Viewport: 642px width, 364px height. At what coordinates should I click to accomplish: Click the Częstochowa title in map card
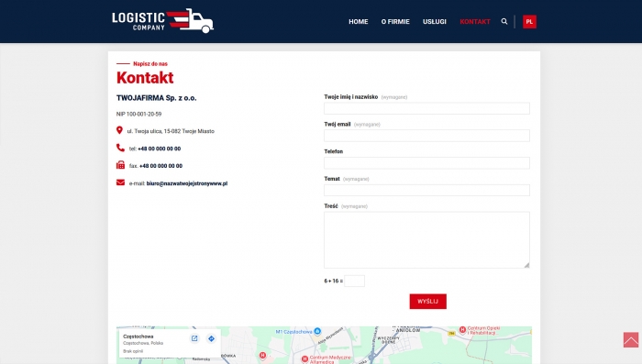pos(138,336)
